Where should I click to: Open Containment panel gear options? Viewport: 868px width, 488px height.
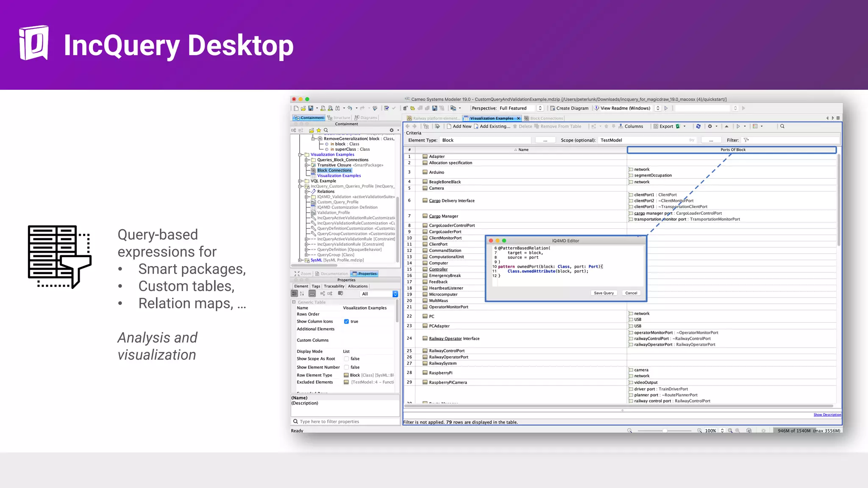click(x=392, y=130)
